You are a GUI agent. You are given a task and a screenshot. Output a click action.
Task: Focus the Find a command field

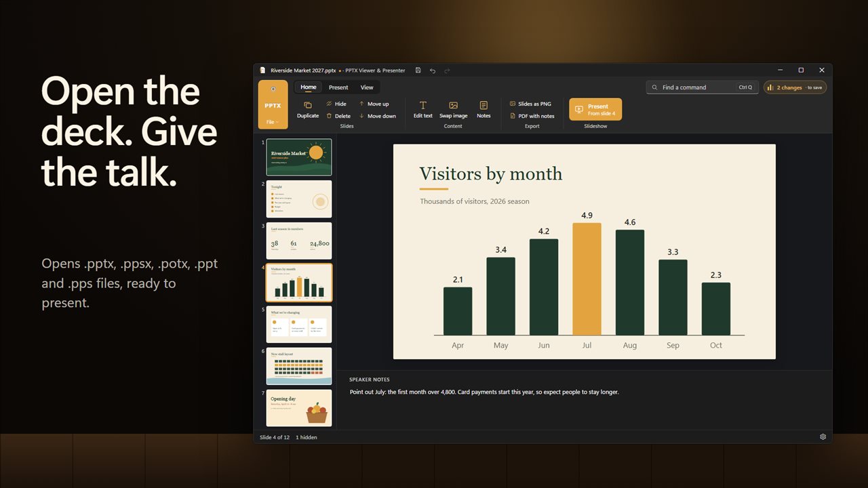click(x=701, y=87)
